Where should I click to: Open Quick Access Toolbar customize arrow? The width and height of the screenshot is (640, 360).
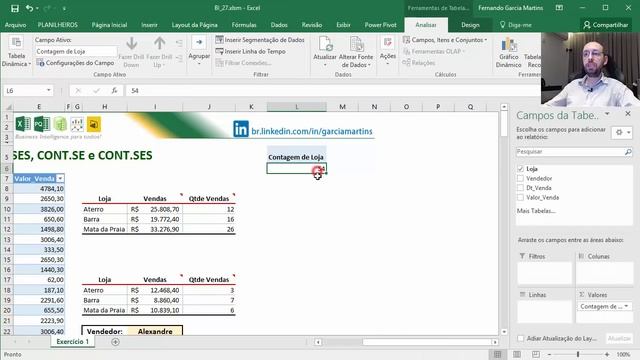pos(64,8)
